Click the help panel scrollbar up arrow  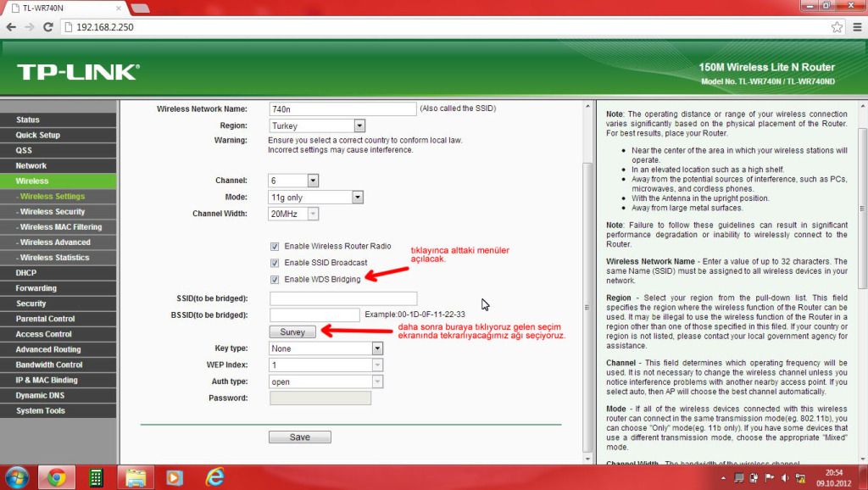pos(862,105)
